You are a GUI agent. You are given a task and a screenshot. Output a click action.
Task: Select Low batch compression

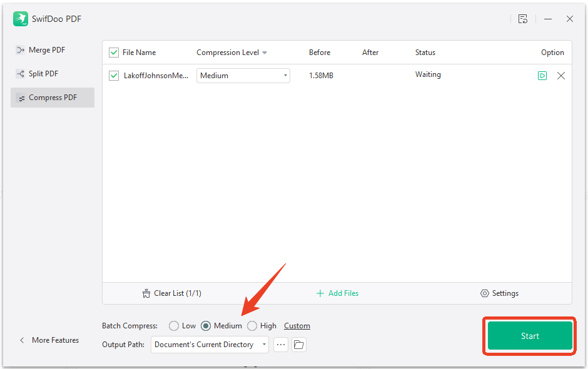pos(174,326)
